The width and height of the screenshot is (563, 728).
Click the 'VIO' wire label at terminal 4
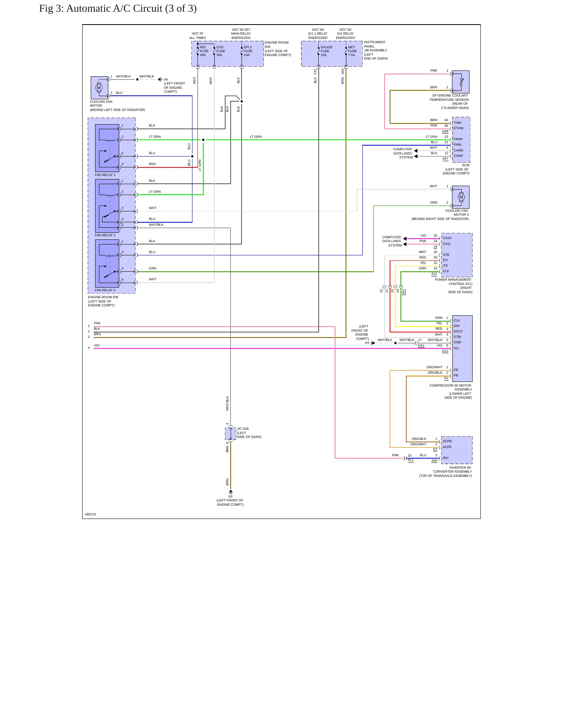tap(97, 345)
